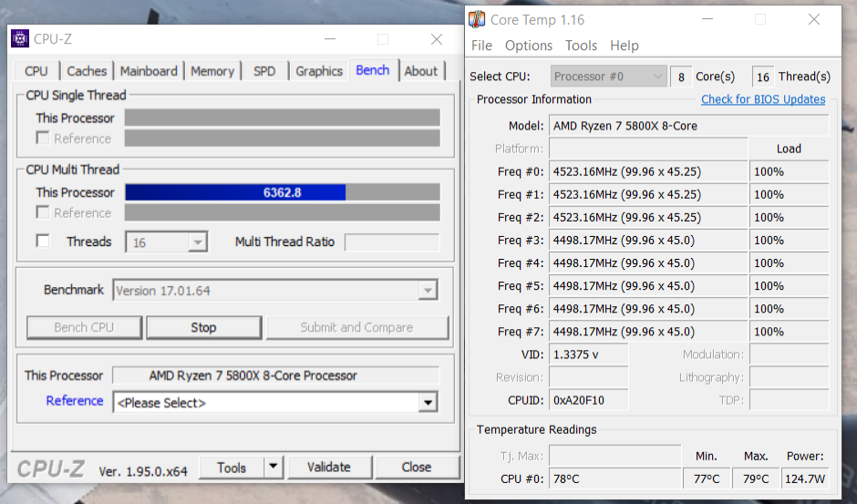The height and width of the screenshot is (504, 857).
Task: Click the Core Temp thermometer icon in title bar
Action: 477,20
